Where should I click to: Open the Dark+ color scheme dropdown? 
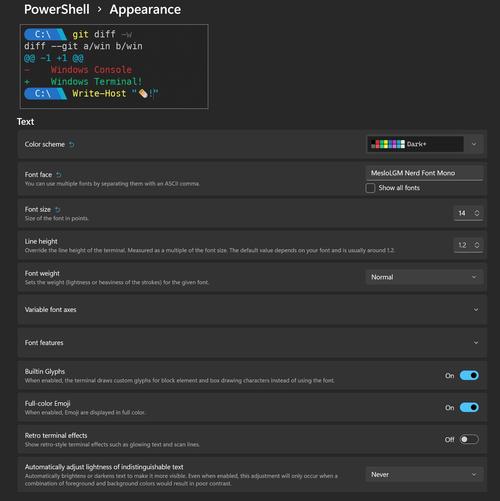point(425,144)
